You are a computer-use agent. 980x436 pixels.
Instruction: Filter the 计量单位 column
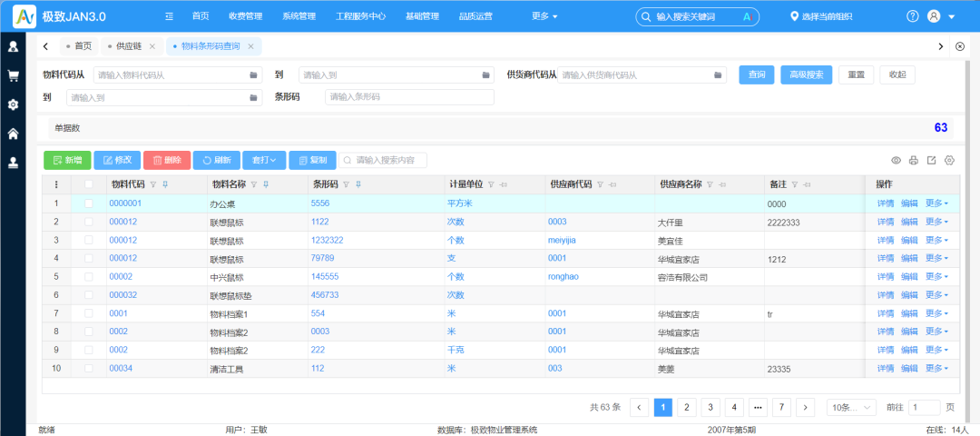pyautogui.click(x=491, y=184)
